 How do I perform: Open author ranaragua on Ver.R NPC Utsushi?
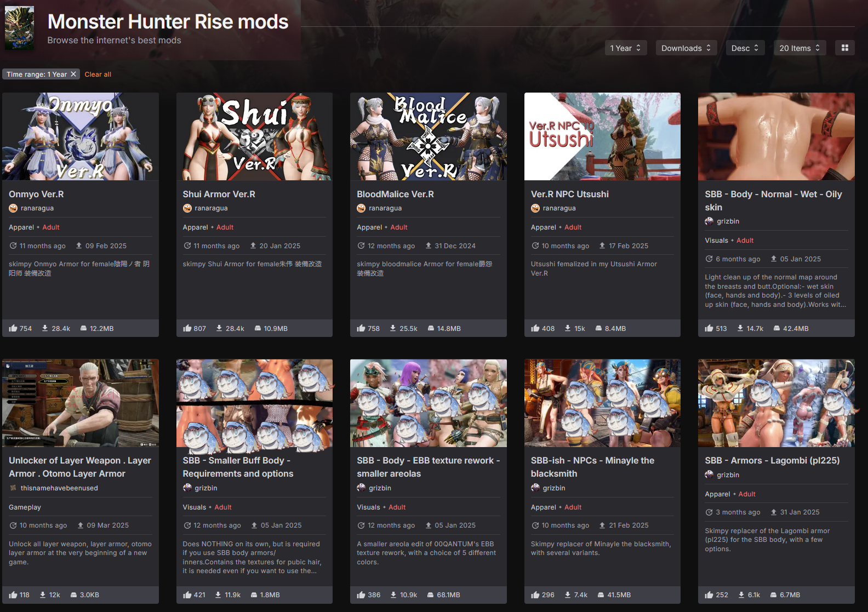(559, 208)
